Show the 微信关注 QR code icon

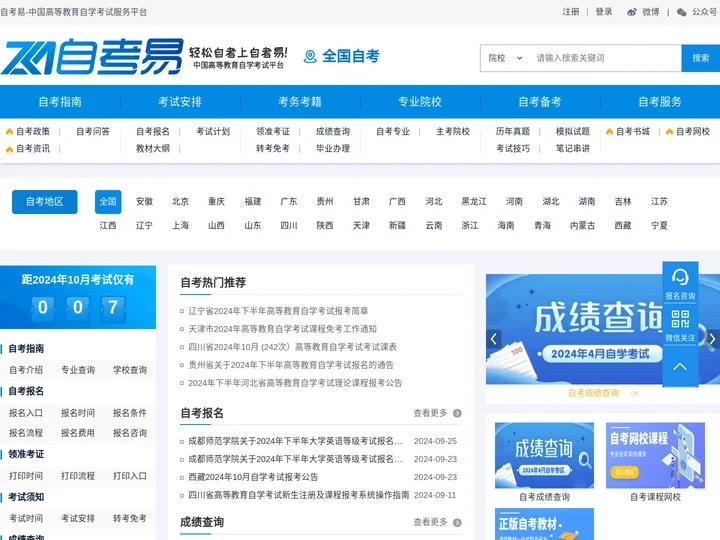click(x=680, y=319)
